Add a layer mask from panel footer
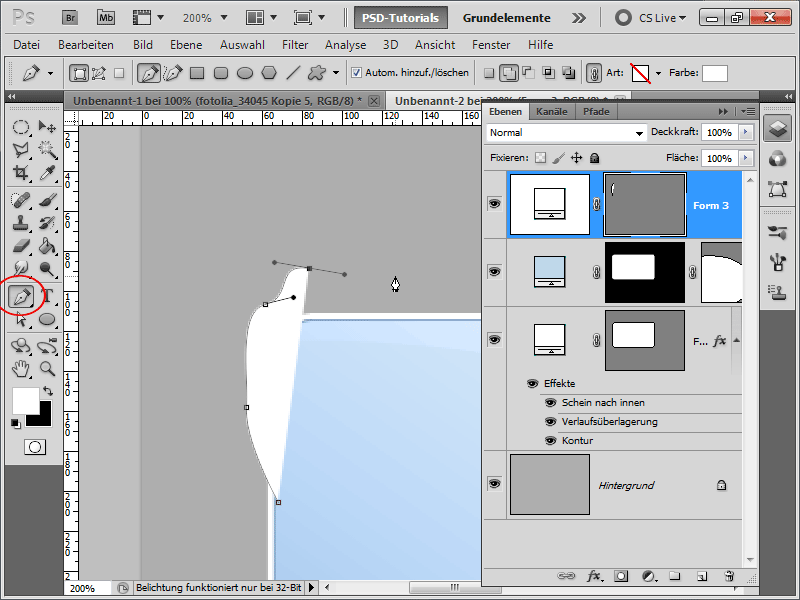The height and width of the screenshot is (600, 800). pyautogui.click(x=621, y=576)
